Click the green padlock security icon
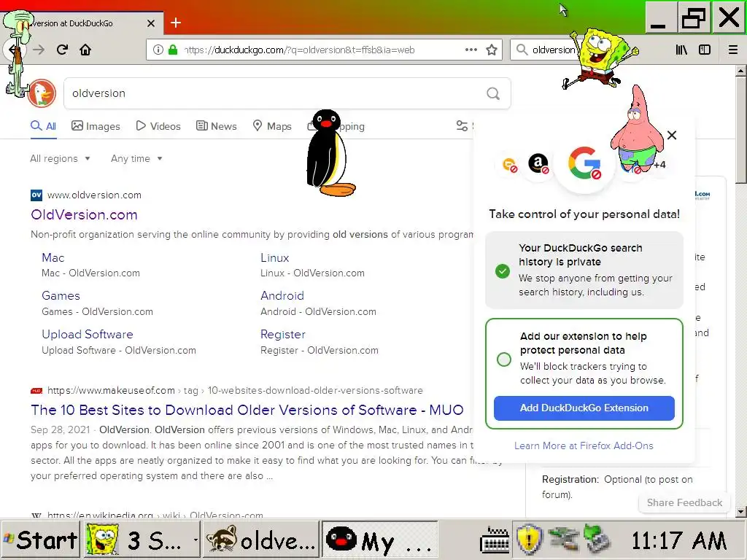Image resolution: width=747 pixels, height=560 pixels. (173, 50)
